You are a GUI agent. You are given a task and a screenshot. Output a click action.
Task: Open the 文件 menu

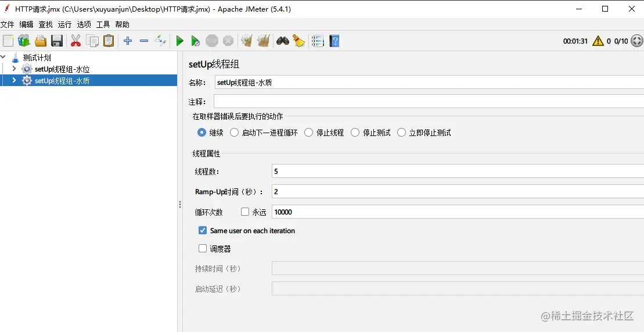coord(8,24)
